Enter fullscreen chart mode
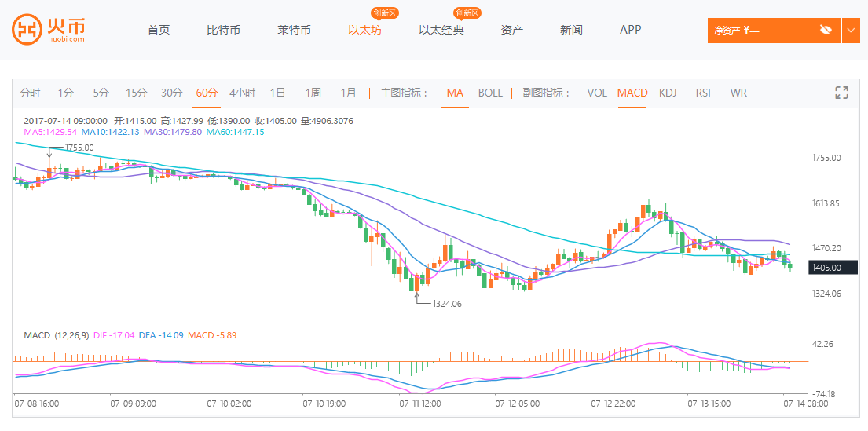This screenshot has height=431, width=868. [841, 93]
